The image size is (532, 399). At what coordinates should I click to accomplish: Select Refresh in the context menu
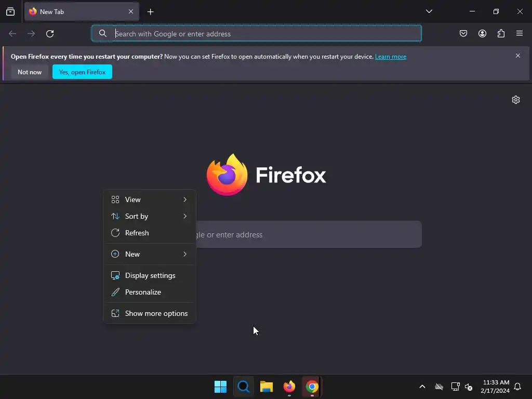(149, 233)
